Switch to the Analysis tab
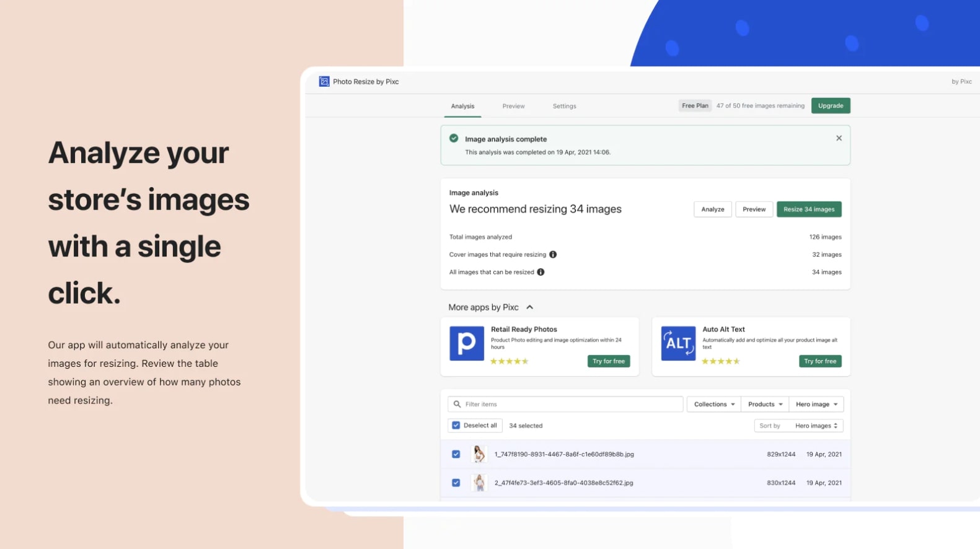The width and height of the screenshot is (980, 549). [x=462, y=106]
